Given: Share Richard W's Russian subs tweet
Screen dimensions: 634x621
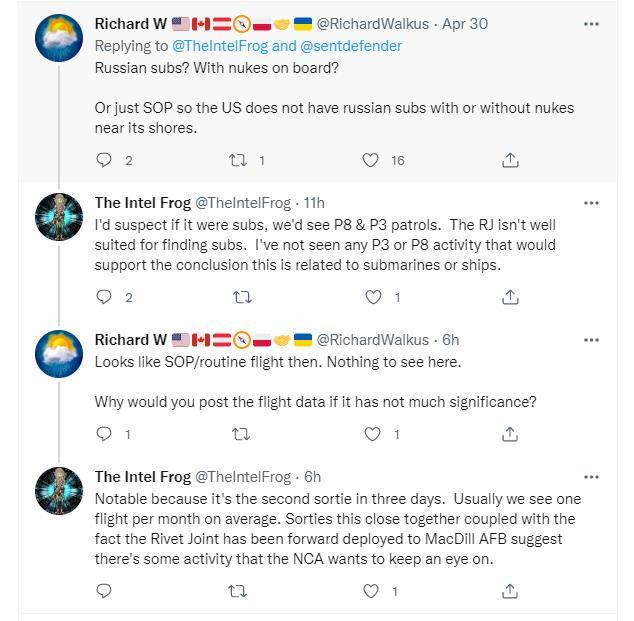Looking at the screenshot, I should click(x=509, y=160).
